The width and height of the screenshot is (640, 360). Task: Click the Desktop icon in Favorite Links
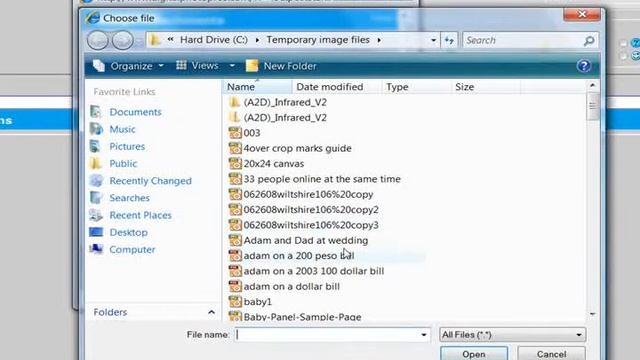[96, 232]
